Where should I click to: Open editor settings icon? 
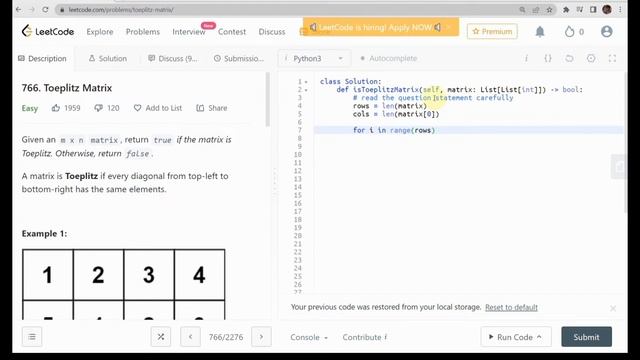coord(591,58)
